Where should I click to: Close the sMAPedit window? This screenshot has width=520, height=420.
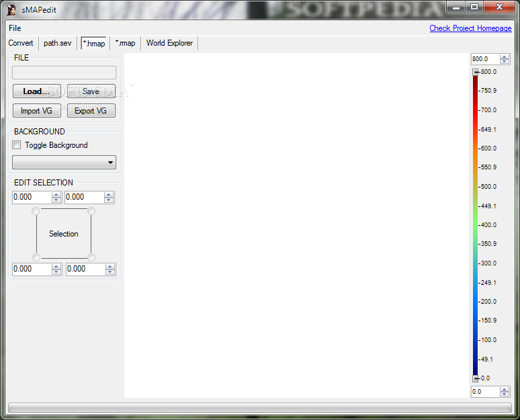499,7
